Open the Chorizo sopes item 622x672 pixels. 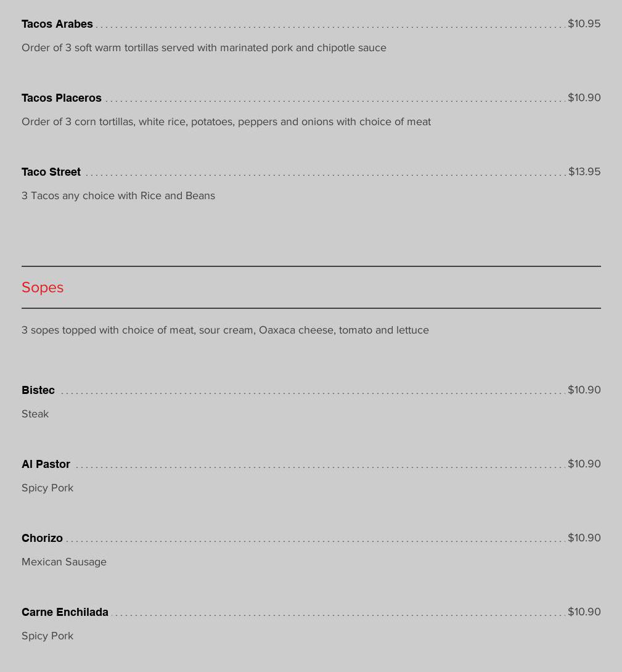[x=42, y=538]
